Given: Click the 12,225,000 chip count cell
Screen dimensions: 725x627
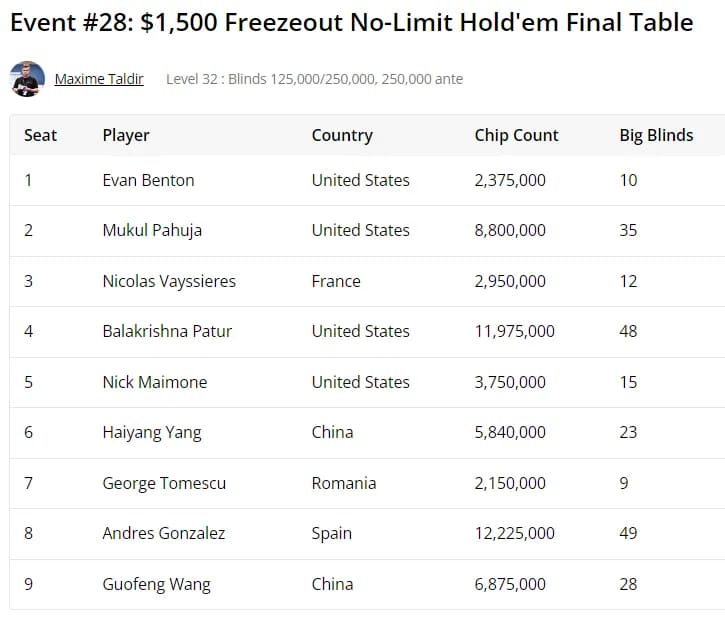Looking at the screenshot, I should click(514, 533).
